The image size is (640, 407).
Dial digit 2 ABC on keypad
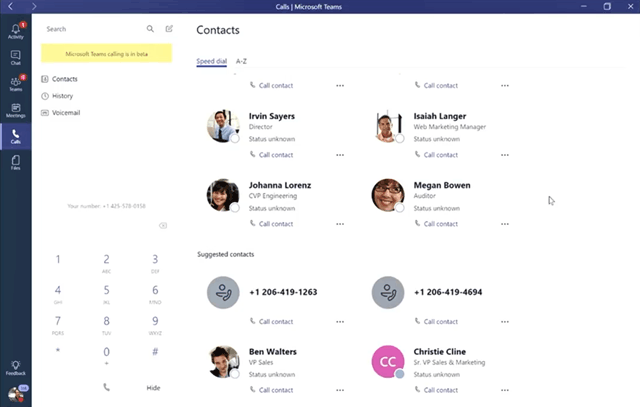pos(107,263)
